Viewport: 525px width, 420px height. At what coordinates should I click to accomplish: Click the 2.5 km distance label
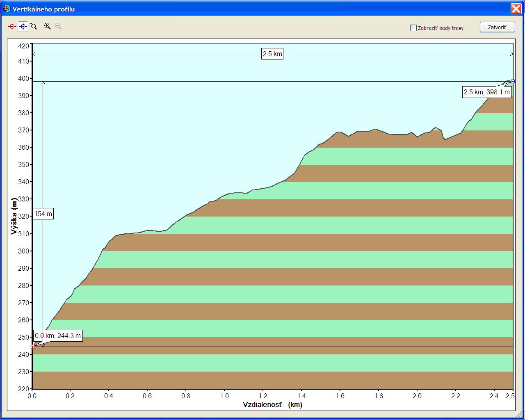pos(272,54)
